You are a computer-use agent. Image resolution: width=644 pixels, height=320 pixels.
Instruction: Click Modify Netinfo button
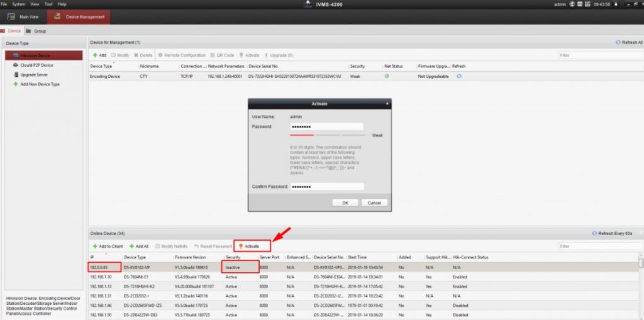171,246
